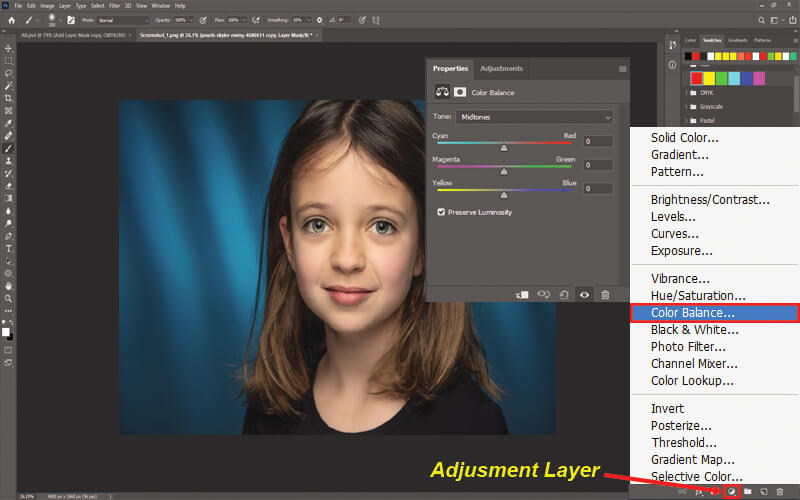Expand the Grayscale swatch folder
This screenshot has height=500, width=800.
[686, 107]
